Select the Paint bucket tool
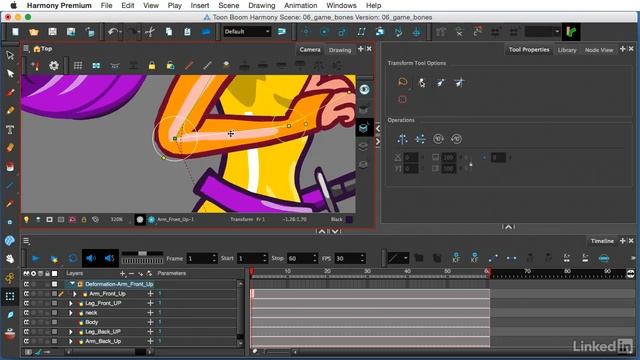This screenshot has height=360, width=640. (10, 167)
